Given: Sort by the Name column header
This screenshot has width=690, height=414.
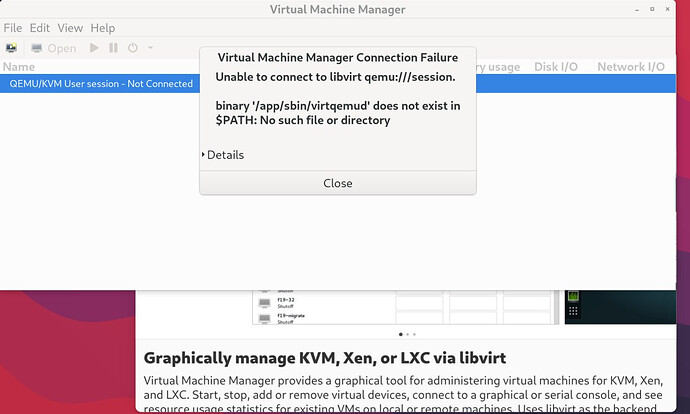Looking at the screenshot, I should (x=18, y=67).
